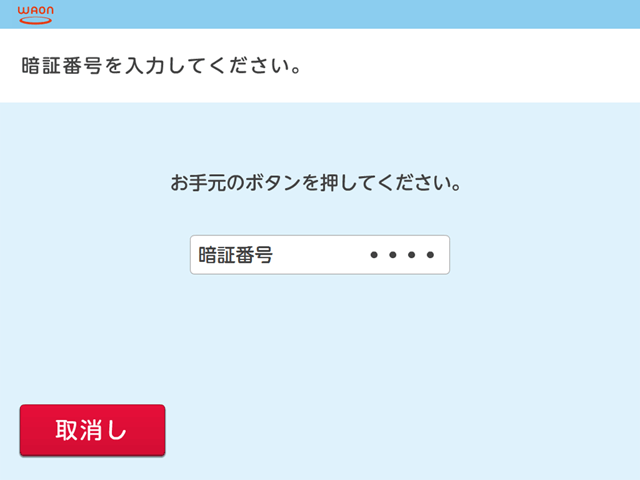This screenshot has width=640, height=480.
Task: Click the 暗証番号 text in the heading
Action: point(61,66)
